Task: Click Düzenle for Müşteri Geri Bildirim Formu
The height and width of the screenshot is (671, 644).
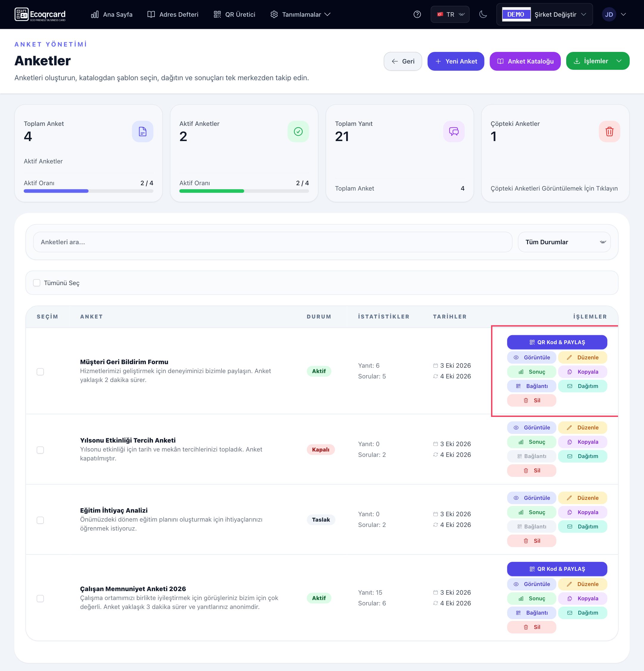Action: pyautogui.click(x=582, y=357)
